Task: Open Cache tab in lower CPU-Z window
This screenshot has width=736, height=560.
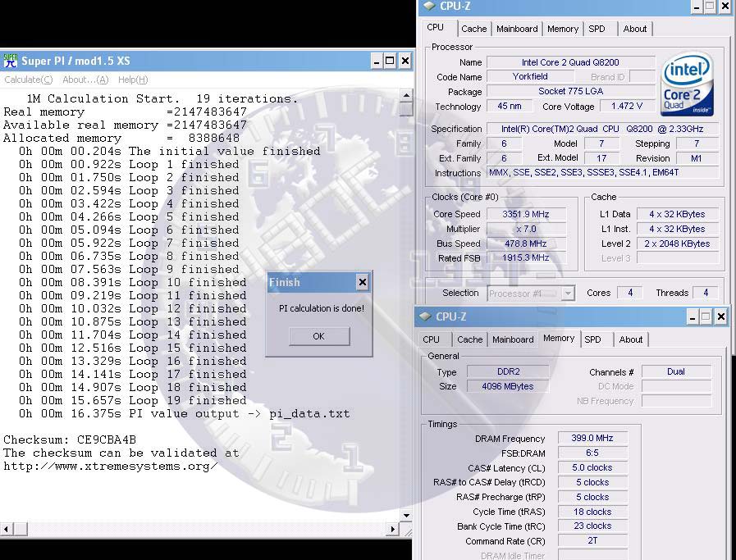Action: tap(469, 339)
